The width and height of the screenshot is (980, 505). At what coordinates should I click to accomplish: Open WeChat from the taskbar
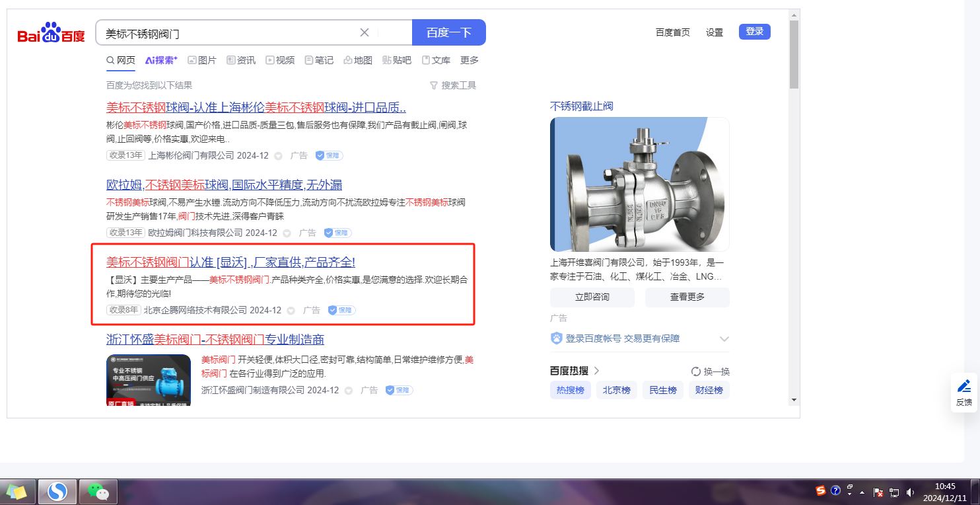pos(98,492)
